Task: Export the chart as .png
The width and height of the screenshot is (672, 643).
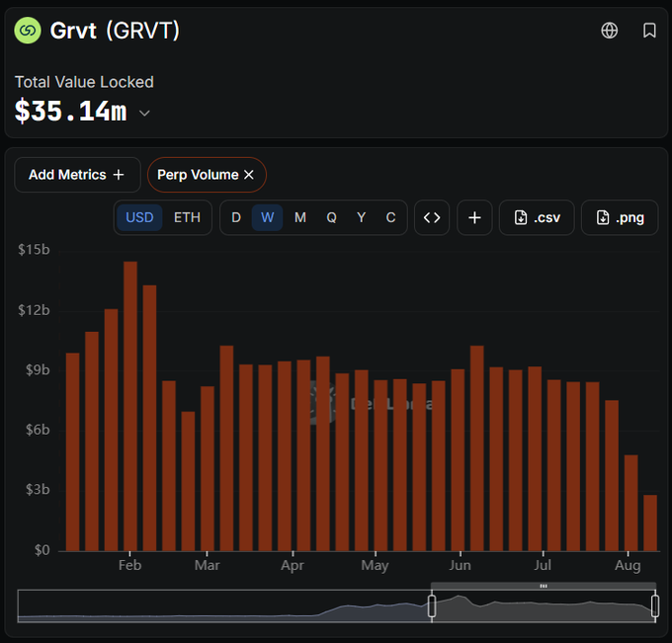Action: [x=620, y=217]
